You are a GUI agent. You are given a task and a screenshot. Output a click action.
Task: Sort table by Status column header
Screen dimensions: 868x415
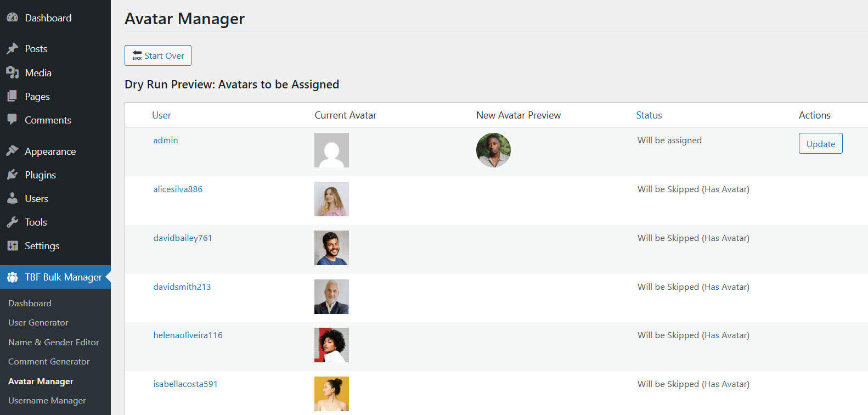[649, 115]
